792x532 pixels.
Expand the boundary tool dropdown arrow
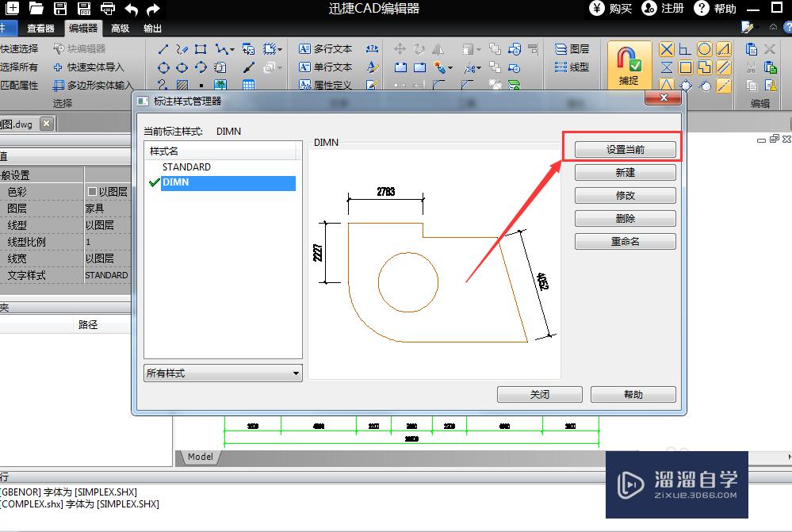tap(279, 49)
